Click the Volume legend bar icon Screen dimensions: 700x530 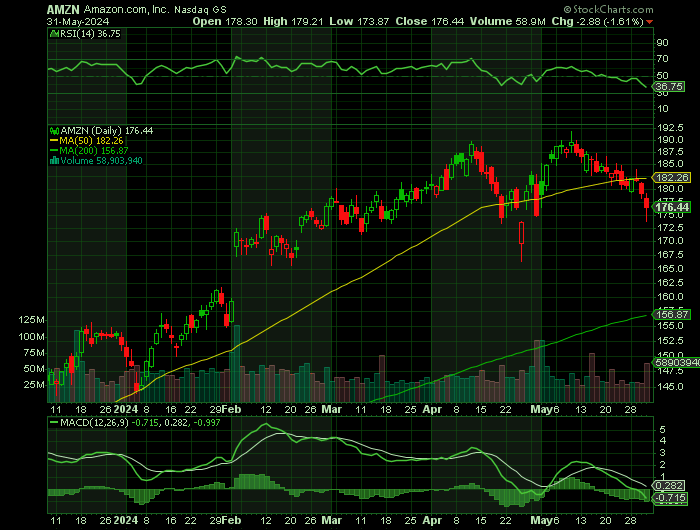(x=54, y=161)
